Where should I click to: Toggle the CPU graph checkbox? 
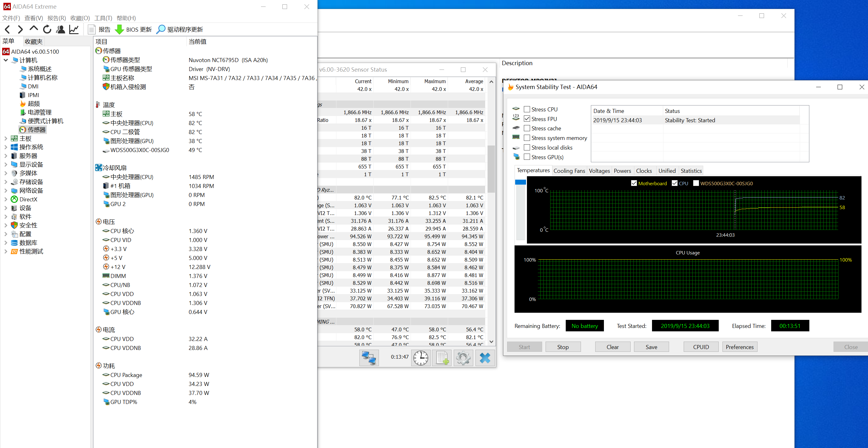[675, 183]
